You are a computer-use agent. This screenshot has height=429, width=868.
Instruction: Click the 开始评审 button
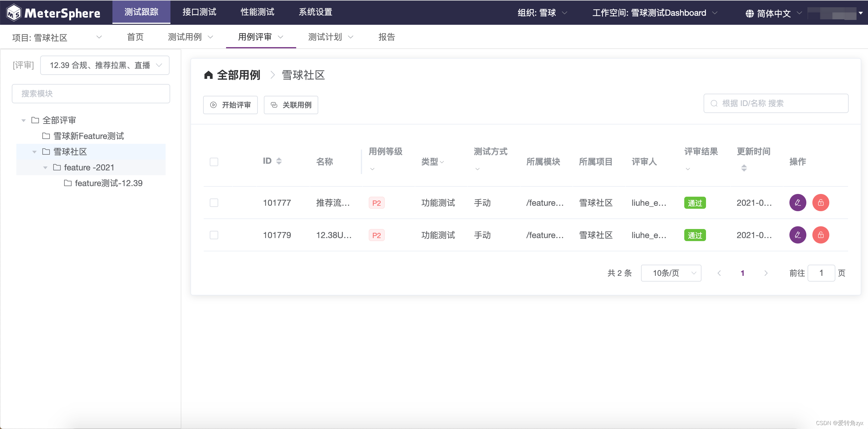(x=231, y=105)
